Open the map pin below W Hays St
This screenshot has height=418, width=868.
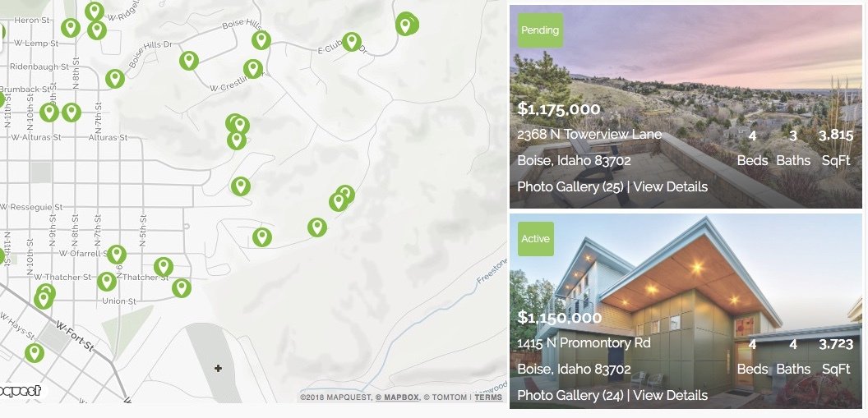[x=35, y=353]
